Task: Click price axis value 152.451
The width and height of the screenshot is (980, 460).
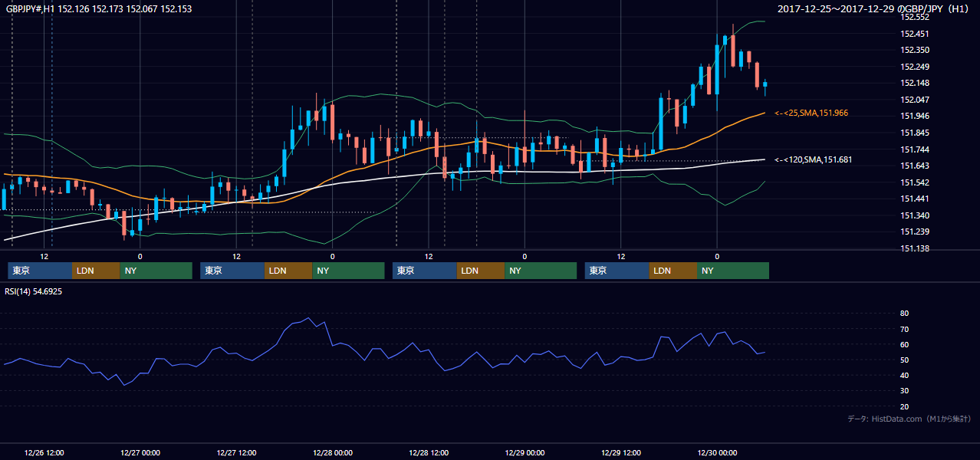Action: [915, 34]
